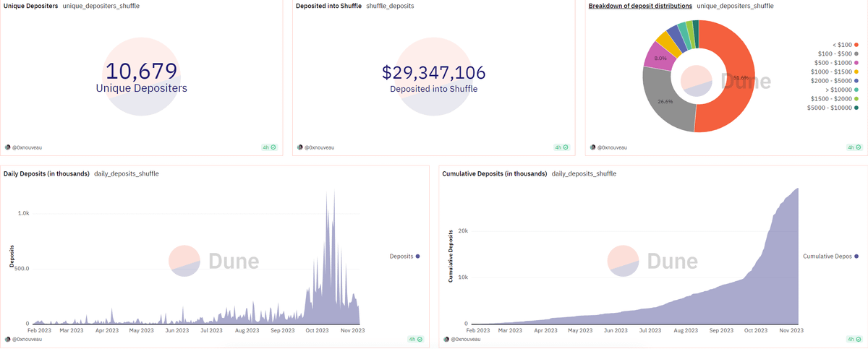This screenshot has height=349, width=868.
Task: Open the "Breakdown of deposit distributions" title link
Action: pyautogui.click(x=640, y=6)
